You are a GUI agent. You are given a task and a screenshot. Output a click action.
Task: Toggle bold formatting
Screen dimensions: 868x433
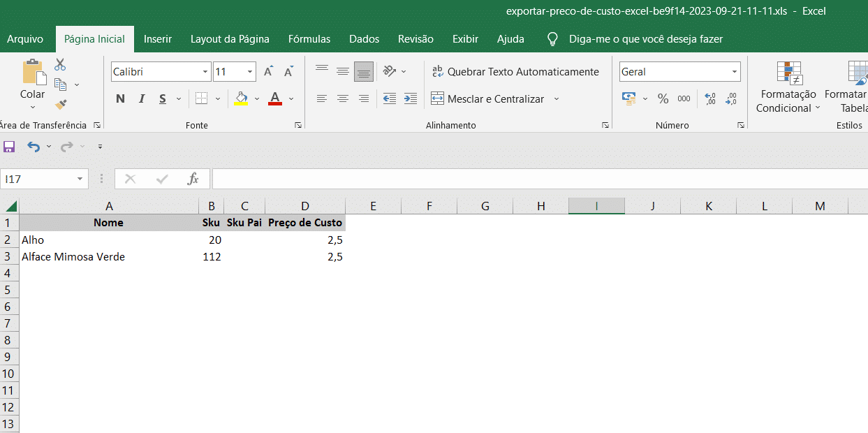[x=120, y=98]
